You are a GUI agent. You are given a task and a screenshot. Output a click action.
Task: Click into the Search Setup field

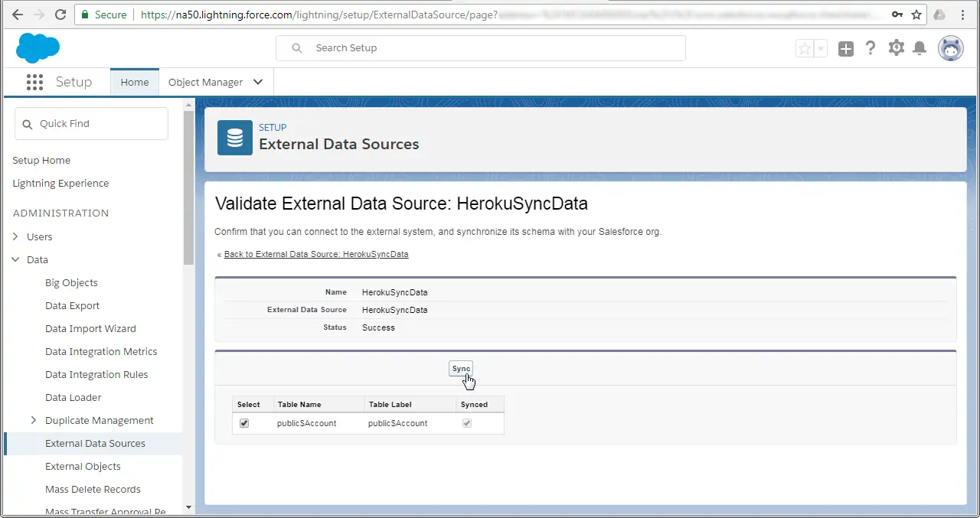click(481, 48)
